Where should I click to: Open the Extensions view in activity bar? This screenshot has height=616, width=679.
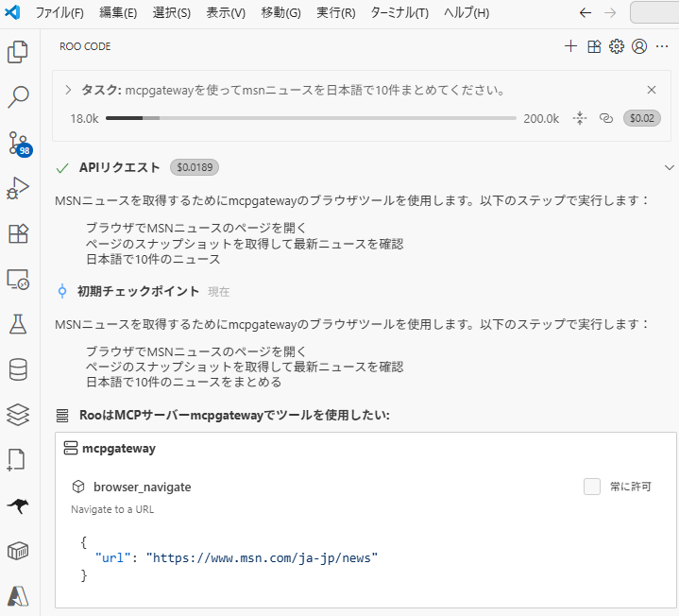(x=18, y=234)
